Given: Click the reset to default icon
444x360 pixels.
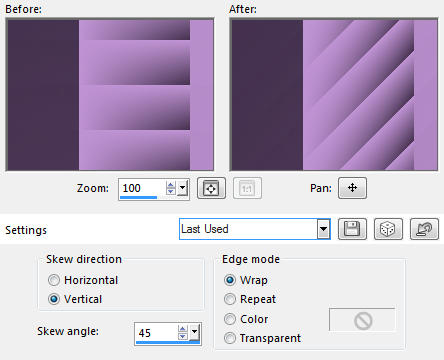Looking at the screenshot, I should (x=424, y=229).
